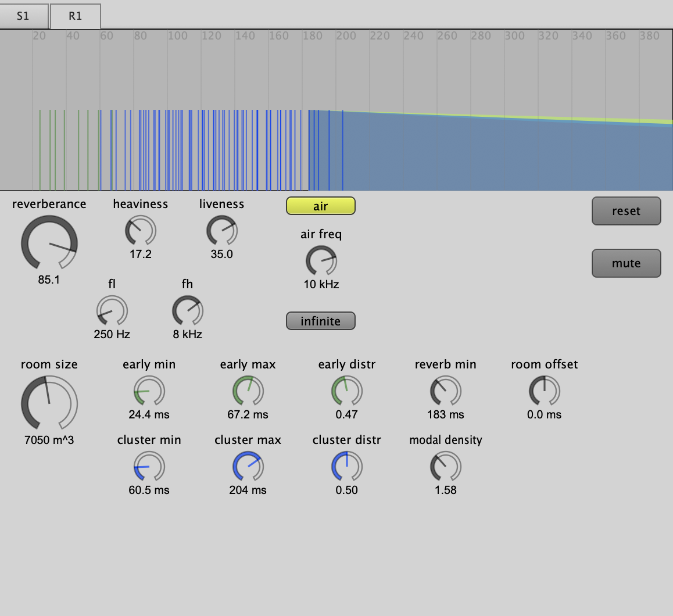Click the room offset value field
This screenshot has height=616, width=673.
tap(545, 415)
